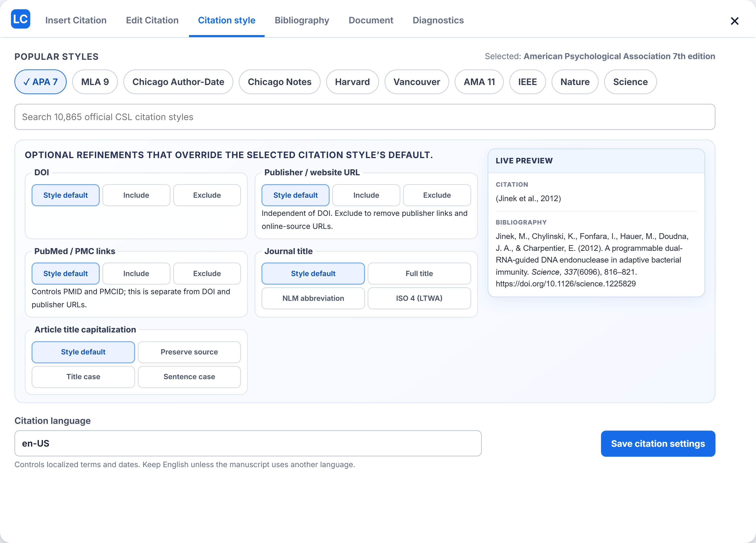The image size is (756, 543).
Task: Open the Insert Citation tab
Action: (x=76, y=20)
